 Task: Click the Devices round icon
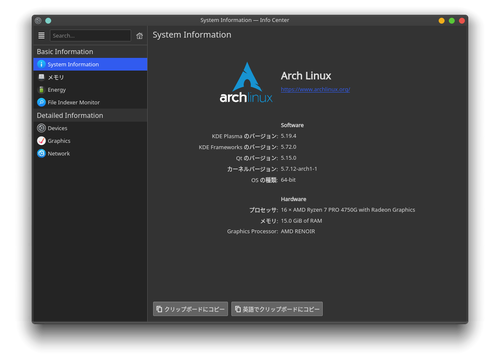click(41, 128)
